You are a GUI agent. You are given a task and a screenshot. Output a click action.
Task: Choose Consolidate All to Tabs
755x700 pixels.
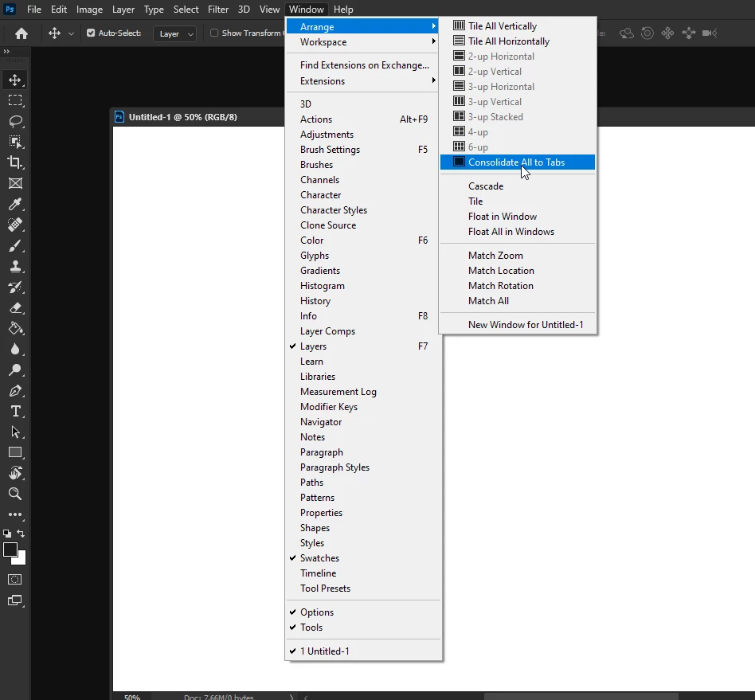[518, 162]
